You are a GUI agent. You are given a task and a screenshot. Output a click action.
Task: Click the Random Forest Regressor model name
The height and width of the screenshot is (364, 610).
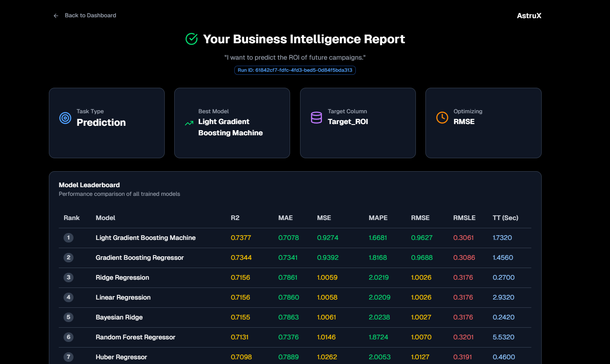[135, 337]
